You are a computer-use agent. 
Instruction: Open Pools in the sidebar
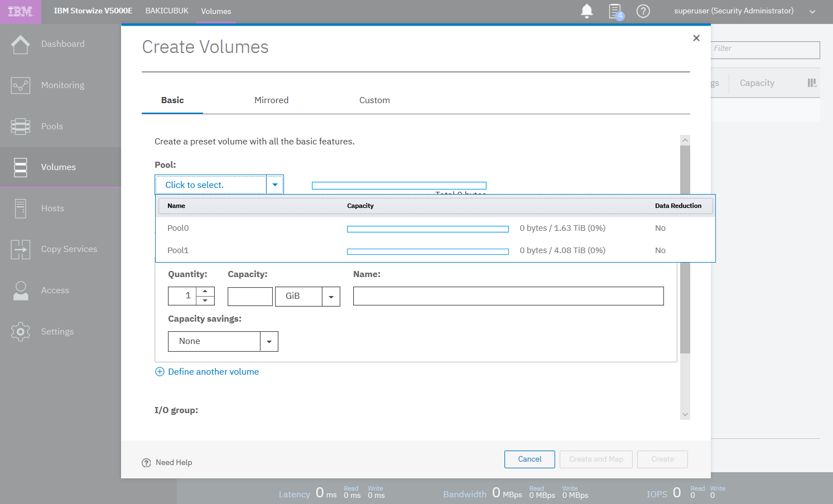point(60,127)
